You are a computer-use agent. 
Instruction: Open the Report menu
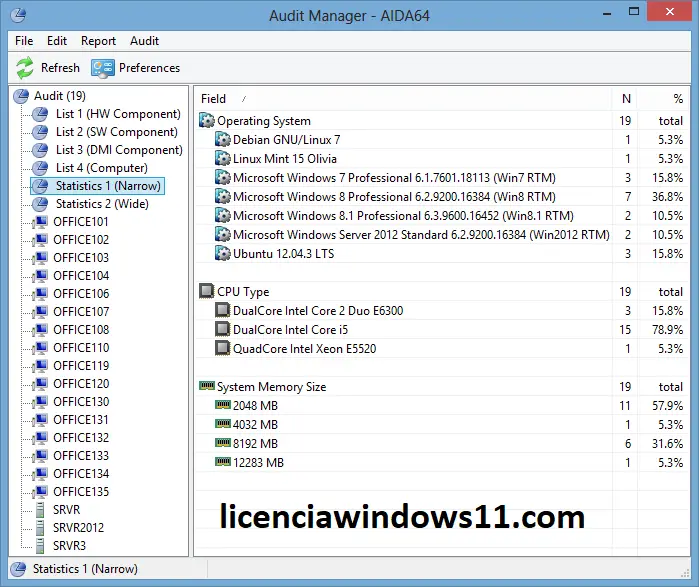pyautogui.click(x=99, y=41)
